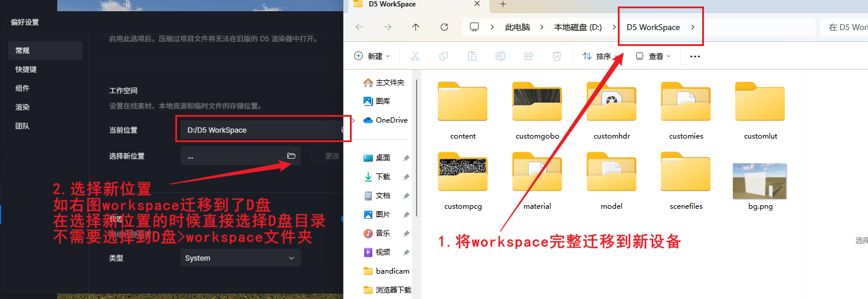Open 主文件夹 in navigation pane

[x=385, y=83]
